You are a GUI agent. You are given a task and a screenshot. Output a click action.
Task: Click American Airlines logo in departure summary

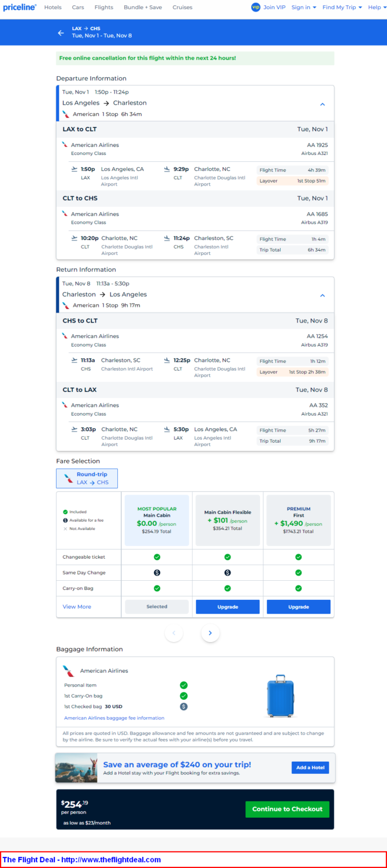66,114
